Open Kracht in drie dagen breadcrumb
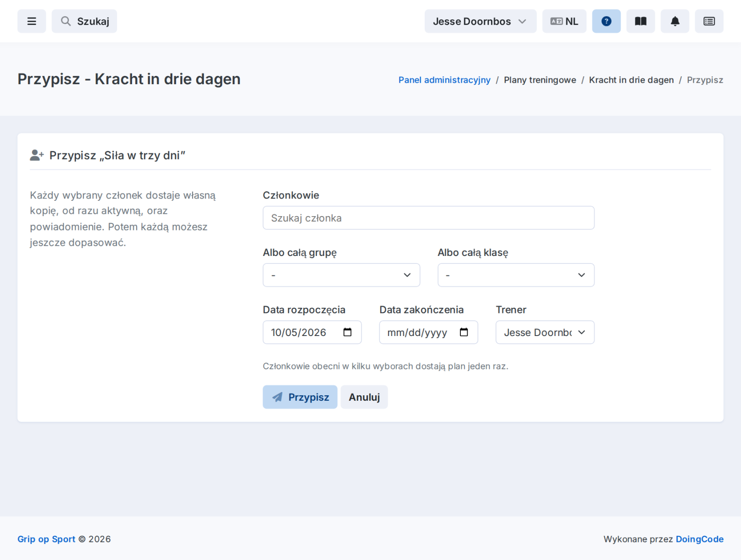The image size is (741, 560). pyautogui.click(x=631, y=80)
